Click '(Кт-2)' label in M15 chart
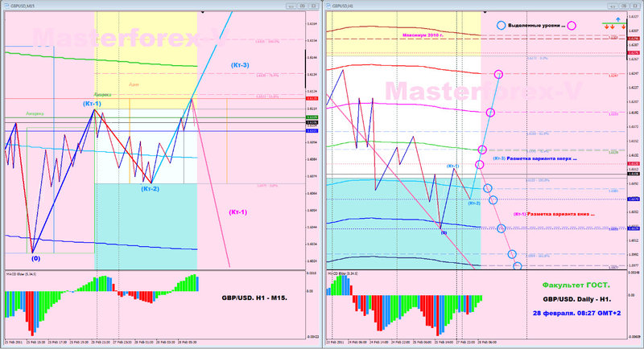 coord(150,189)
